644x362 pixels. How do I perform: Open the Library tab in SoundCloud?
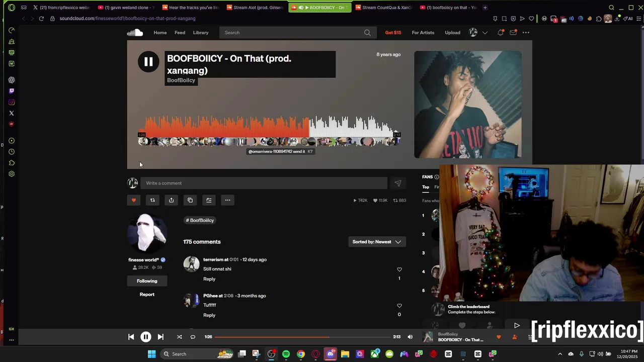(201, 33)
